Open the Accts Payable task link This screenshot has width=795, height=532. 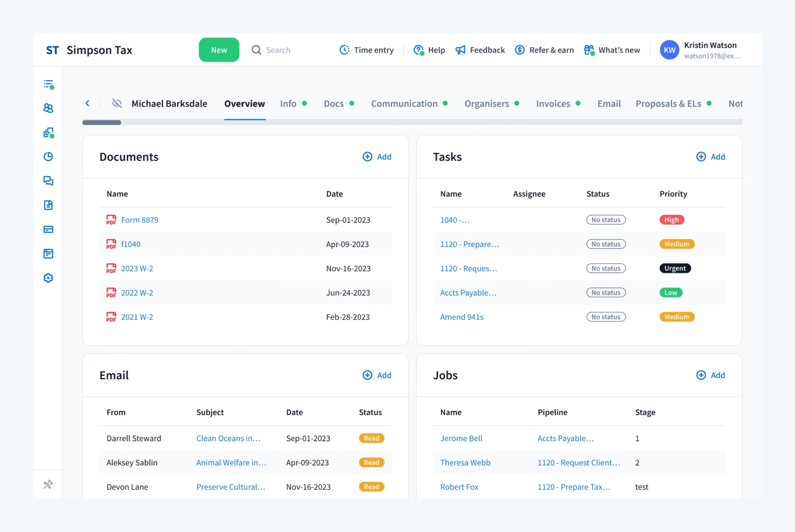click(x=468, y=293)
